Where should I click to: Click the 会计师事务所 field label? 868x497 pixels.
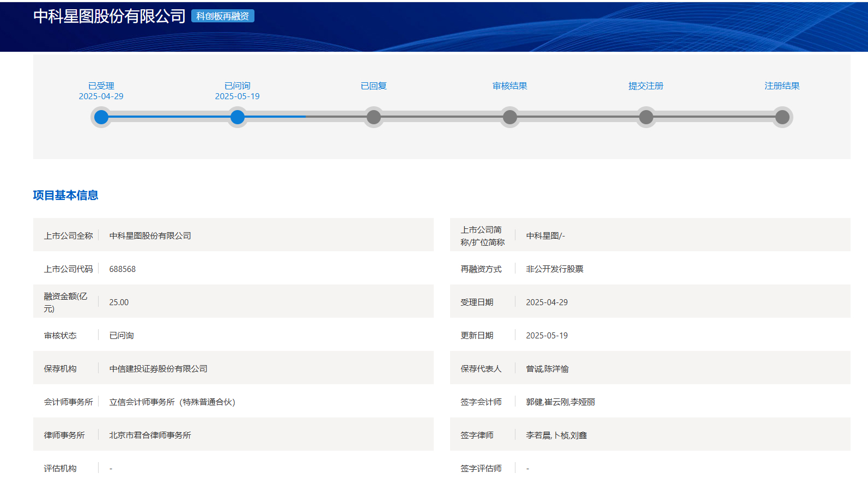69,402
